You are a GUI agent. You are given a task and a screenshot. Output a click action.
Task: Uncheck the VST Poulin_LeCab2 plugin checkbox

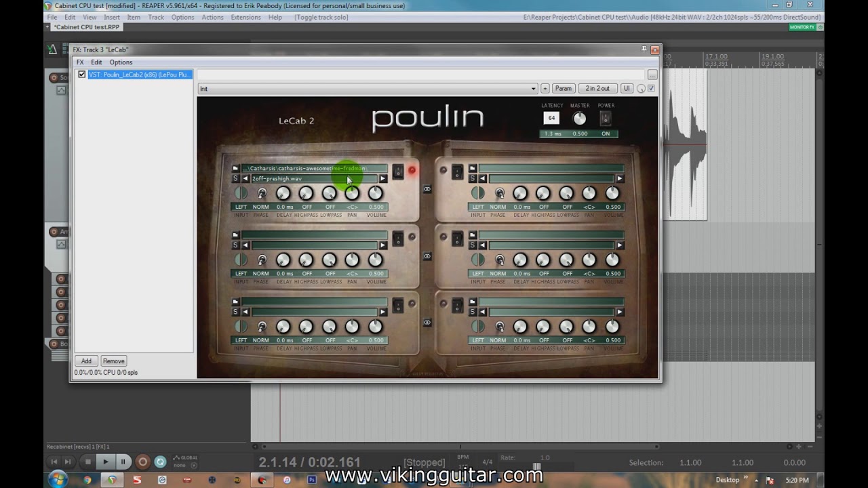pyautogui.click(x=82, y=75)
